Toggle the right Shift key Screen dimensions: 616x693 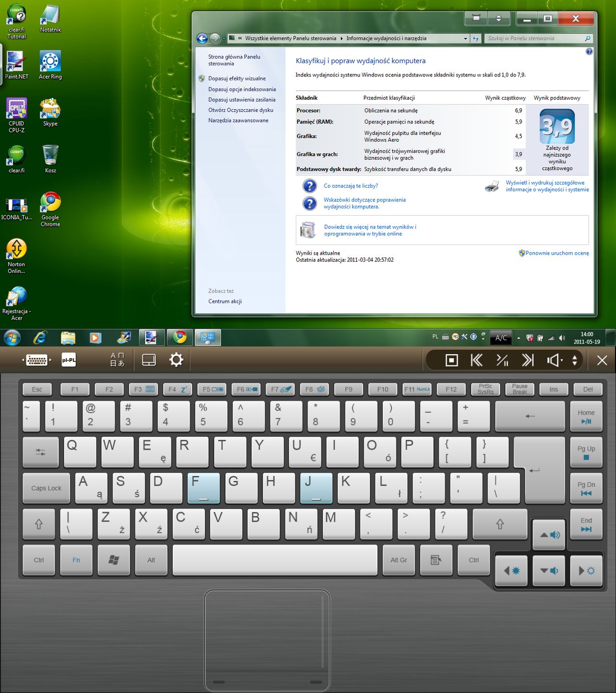[500, 524]
